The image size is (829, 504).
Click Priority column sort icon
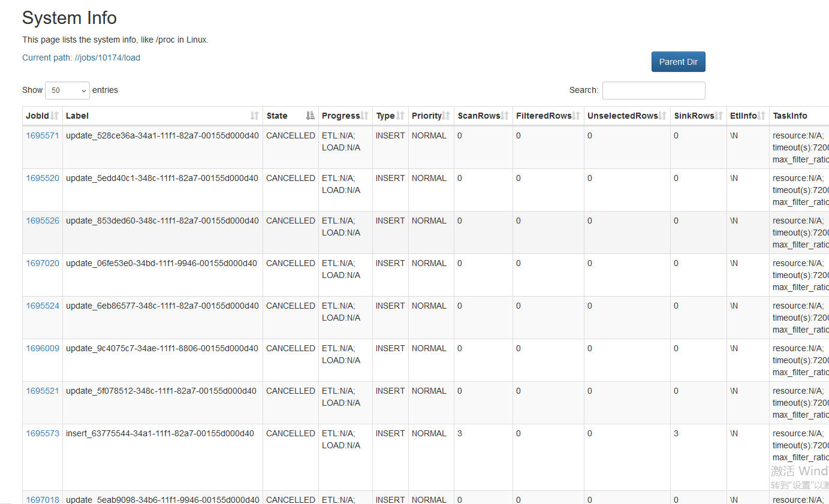pyautogui.click(x=446, y=116)
